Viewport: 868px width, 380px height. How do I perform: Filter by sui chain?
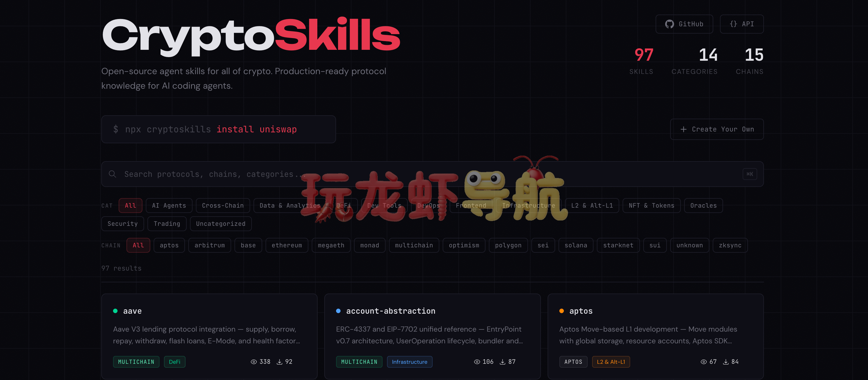655,245
